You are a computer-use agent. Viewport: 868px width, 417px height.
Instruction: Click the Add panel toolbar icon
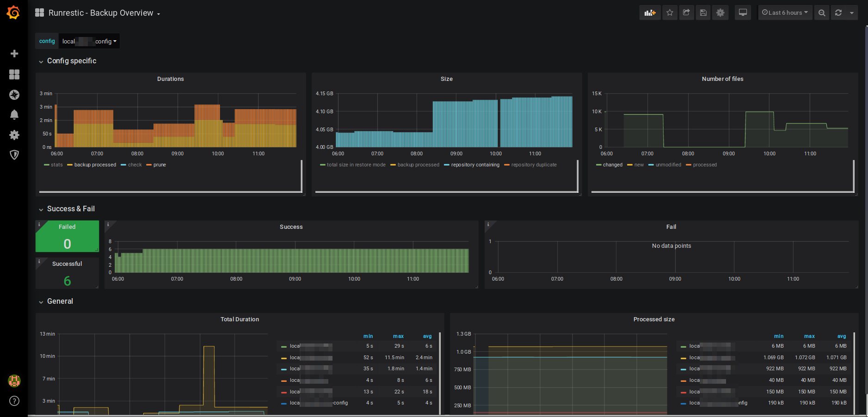(x=650, y=13)
